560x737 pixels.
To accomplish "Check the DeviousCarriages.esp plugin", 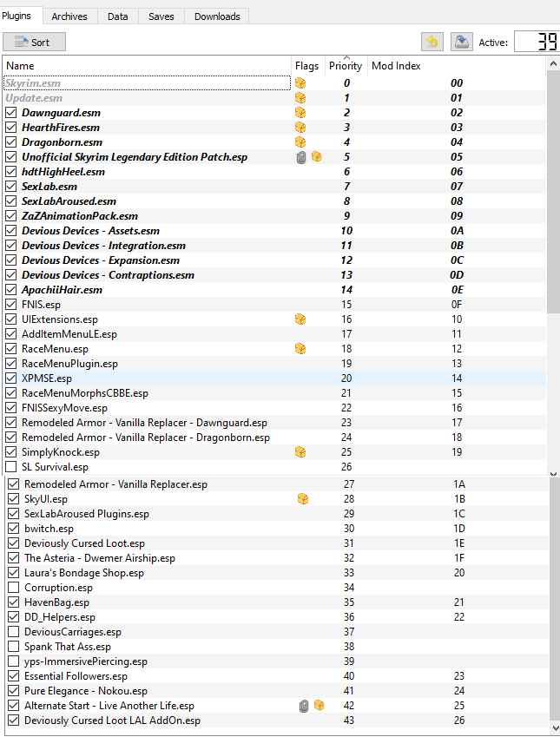I will [14, 632].
